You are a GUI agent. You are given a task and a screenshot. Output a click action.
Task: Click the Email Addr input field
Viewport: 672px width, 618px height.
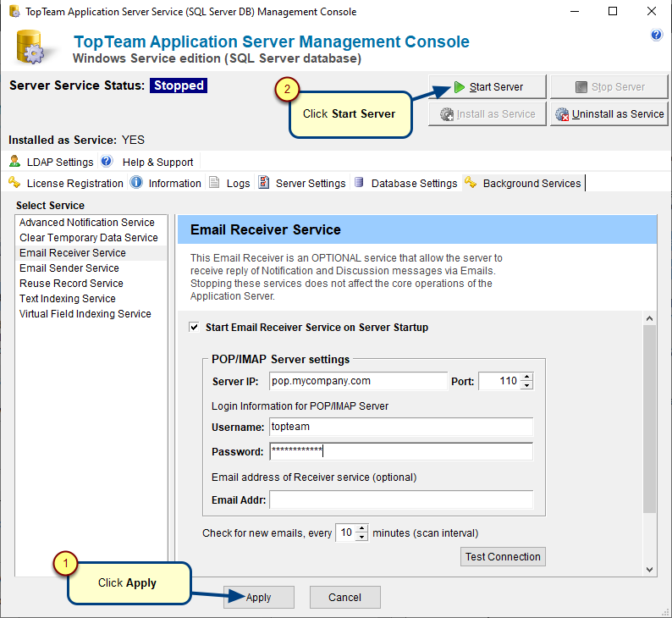point(401,499)
